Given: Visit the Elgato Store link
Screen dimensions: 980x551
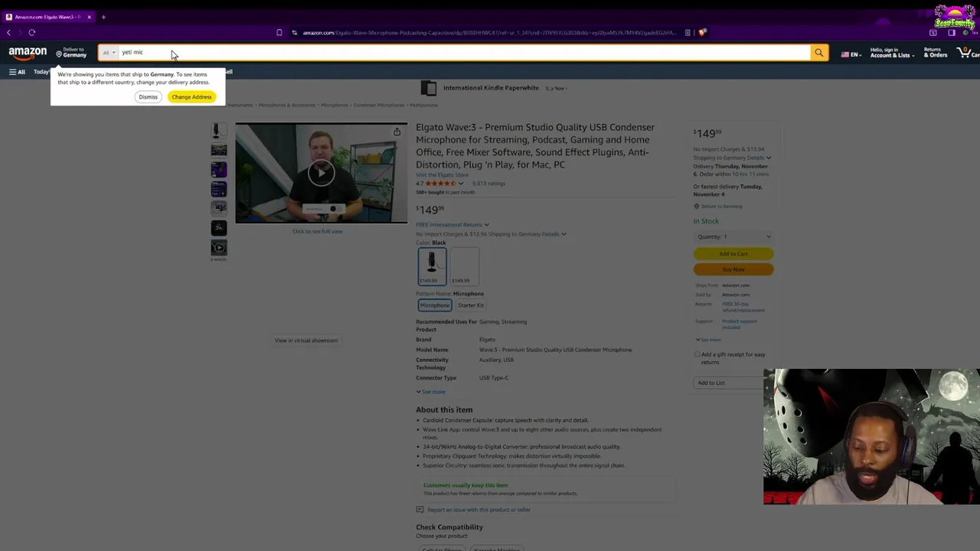Looking at the screenshot, I should (442, 175).
